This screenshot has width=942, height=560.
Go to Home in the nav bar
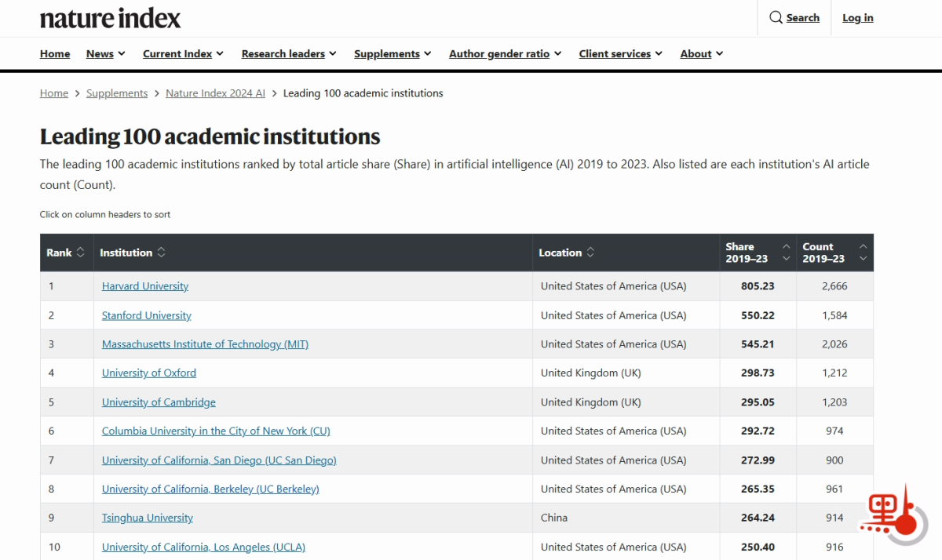coord(55,54)
